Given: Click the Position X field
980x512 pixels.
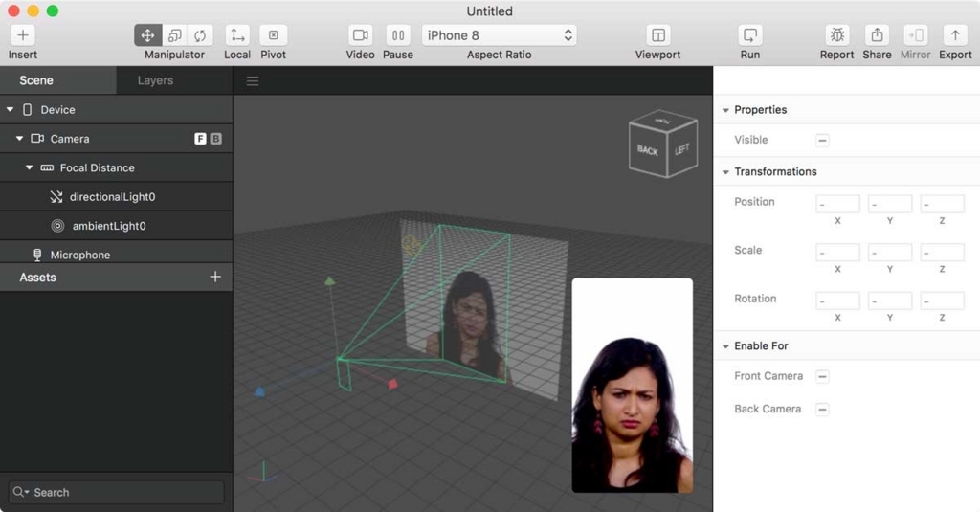Looking at the screenshot, I should [837, 204].
